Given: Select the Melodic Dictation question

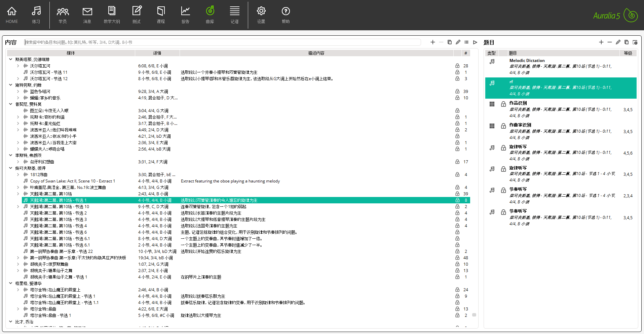Looking at the screenshot, I should pos(561,66).
